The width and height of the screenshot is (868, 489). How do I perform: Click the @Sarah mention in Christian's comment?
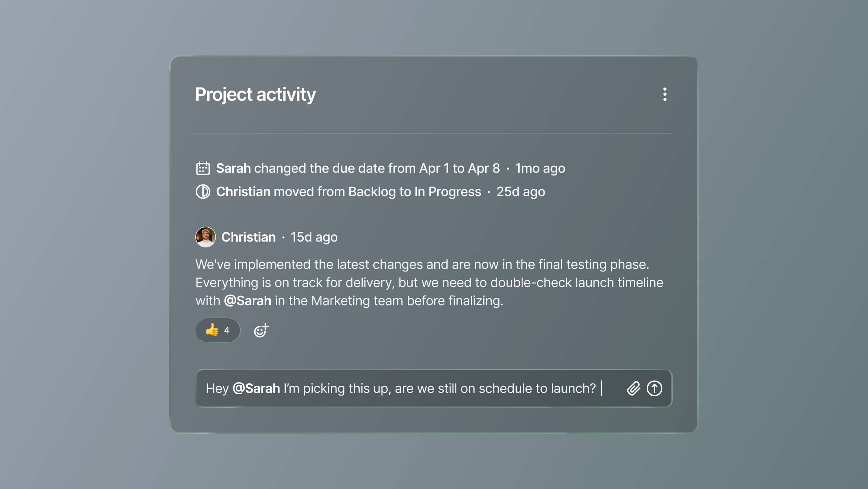(x=248, y=300)
